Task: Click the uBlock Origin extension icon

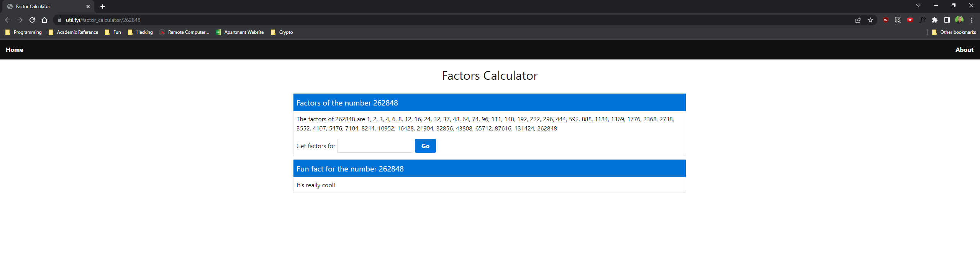Action: (885, 20)
